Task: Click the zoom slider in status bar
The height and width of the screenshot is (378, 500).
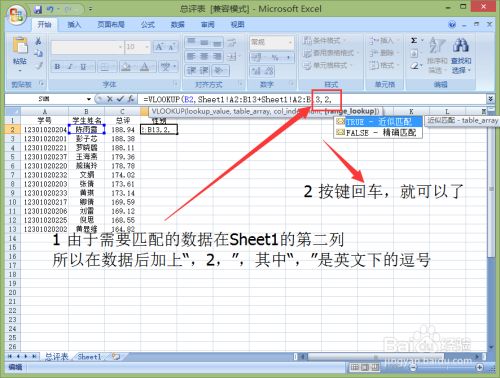Action: pos(447,367)
